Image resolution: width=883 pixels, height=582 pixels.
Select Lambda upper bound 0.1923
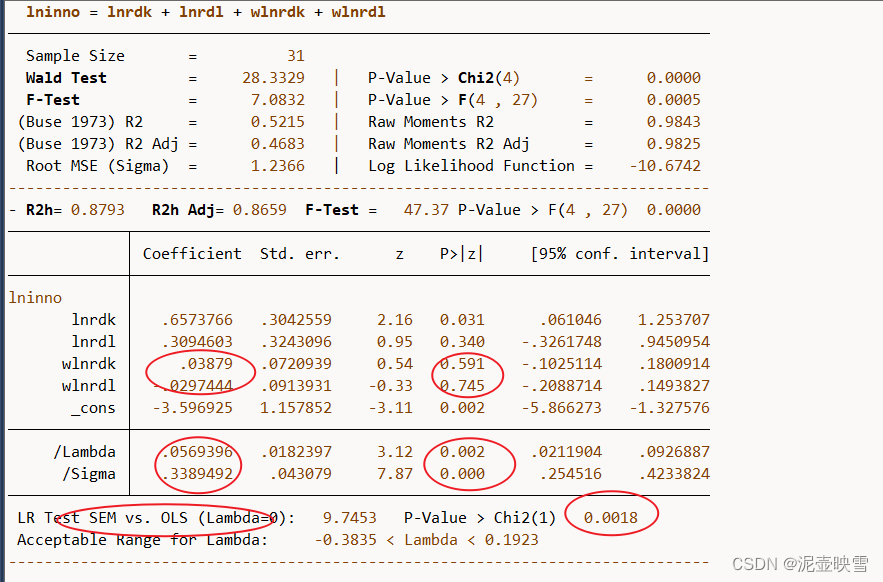[x=511, y=539]
